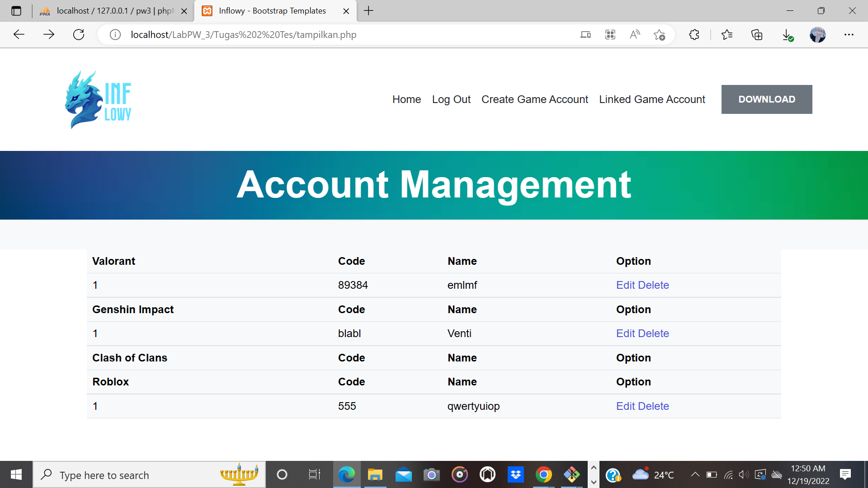Open Create Game Account menu item
Image resolution: width=868 pixels, height=488 pixels.
click(534, 99)
